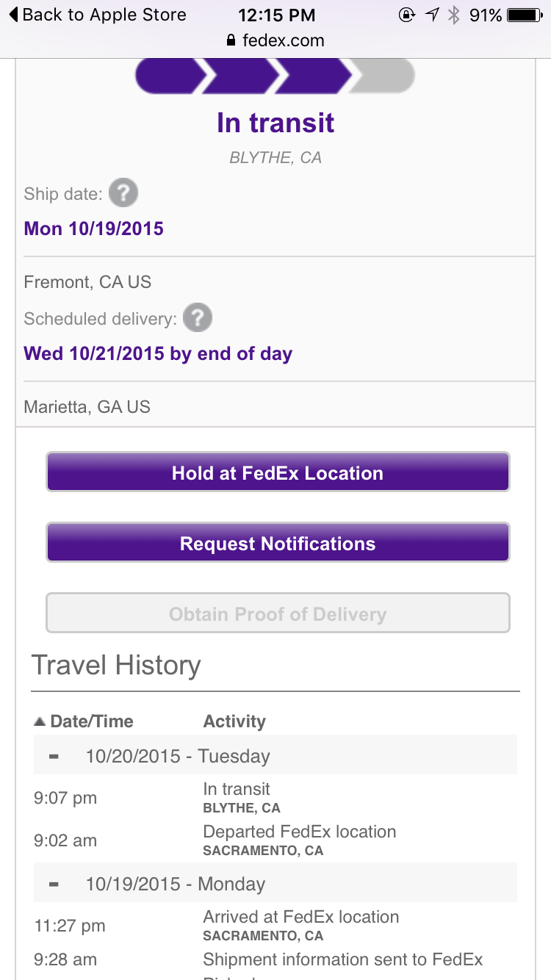
Task: Tap Departed FedEx location Sacramento entry
Action: coord(299,840)
